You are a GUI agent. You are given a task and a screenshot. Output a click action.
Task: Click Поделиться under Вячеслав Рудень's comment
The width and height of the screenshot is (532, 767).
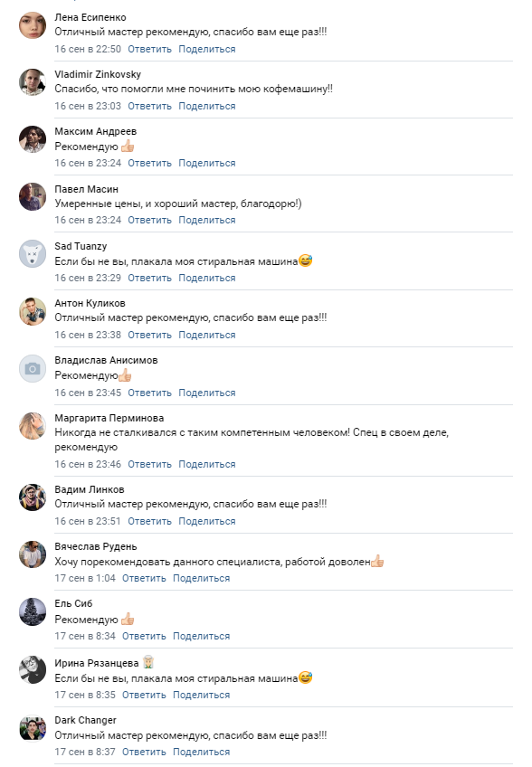(201, 578)
